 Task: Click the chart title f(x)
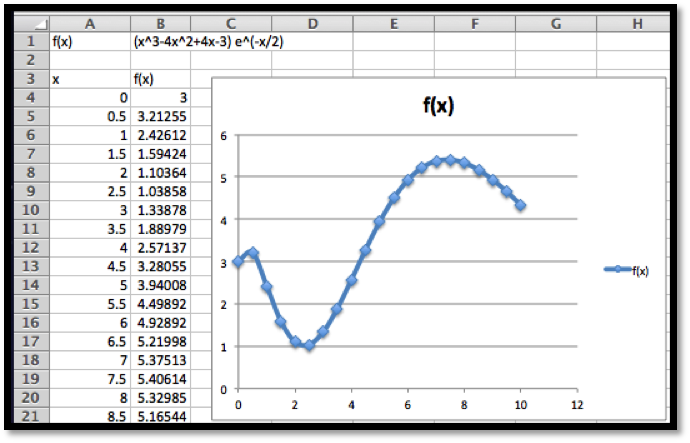pyautogui.click(x=436, y=105)
